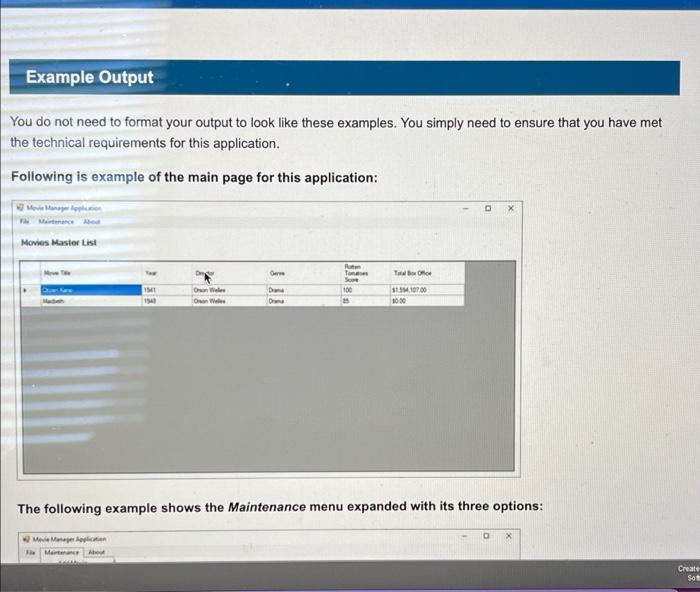Minimize the second Movie Manager example window

[464, 536]
